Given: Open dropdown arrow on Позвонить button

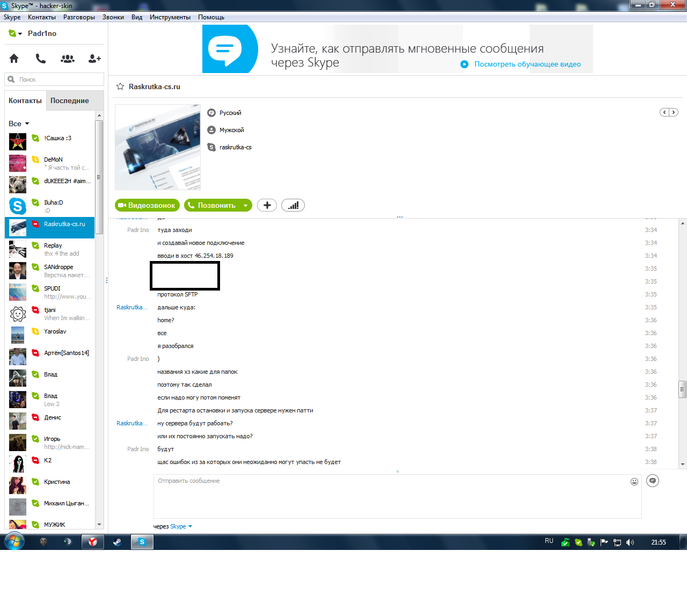Looking at the screenshot, I should coord(246,205).
